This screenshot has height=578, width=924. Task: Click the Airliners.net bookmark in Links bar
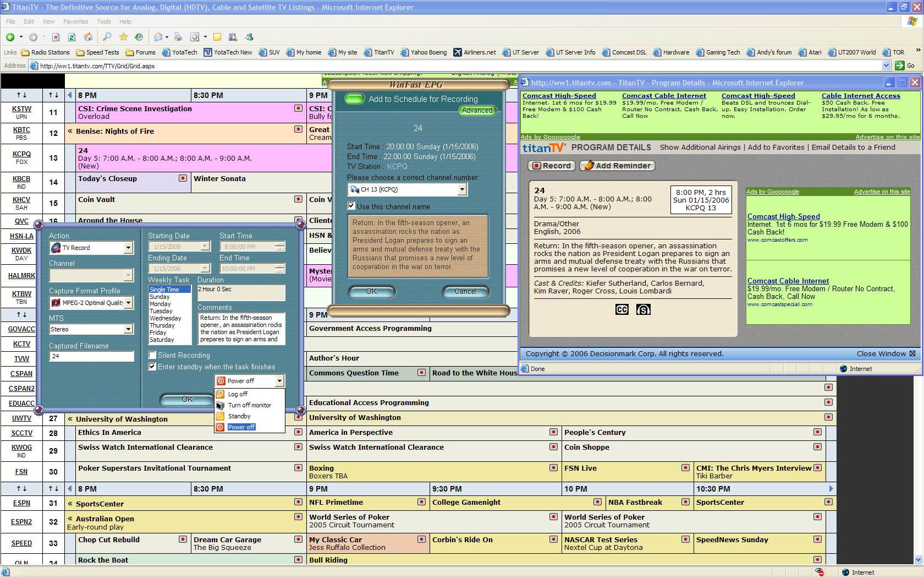(475, 52)
